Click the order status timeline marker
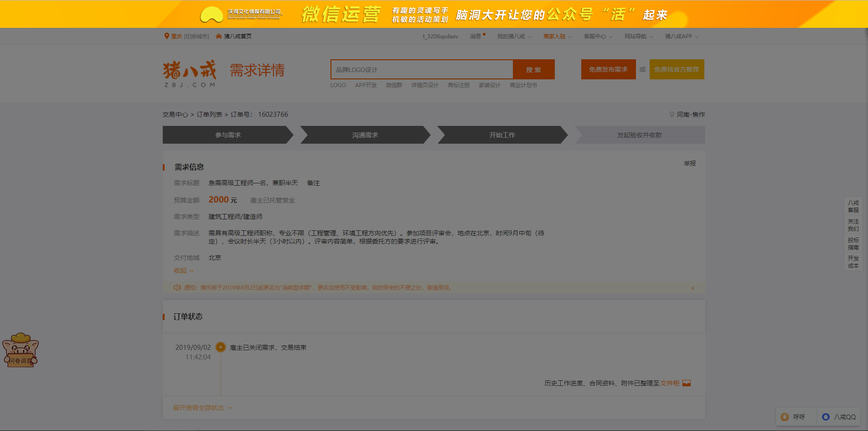The image size is (868, 431). (x=221, y=347)
